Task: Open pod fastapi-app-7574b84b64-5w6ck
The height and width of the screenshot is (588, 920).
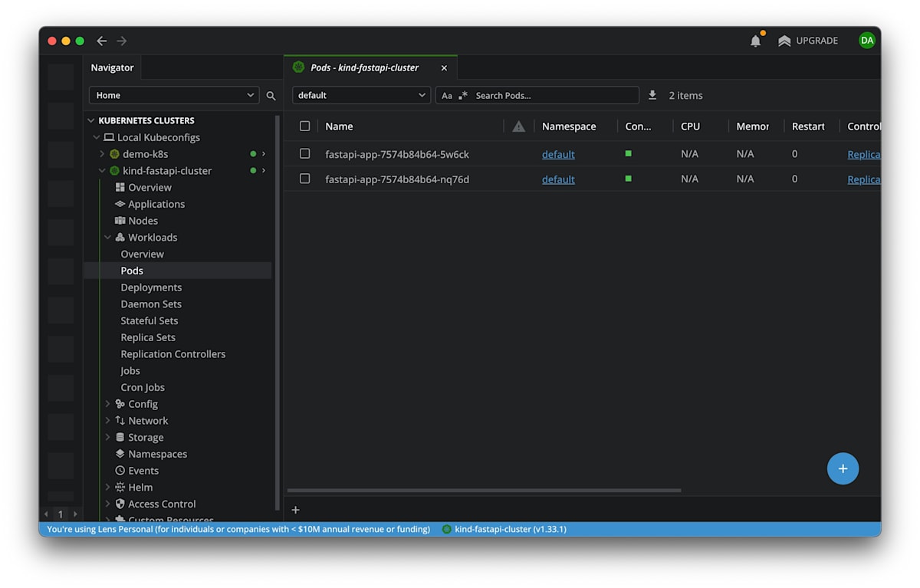Action: pyautogui.click(x=397, y=154)
